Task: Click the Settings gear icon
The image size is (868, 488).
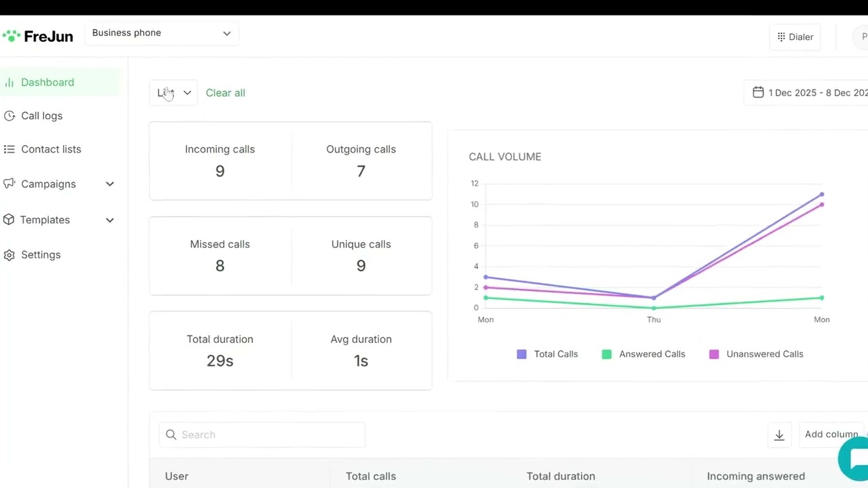Action: point(9,255)
